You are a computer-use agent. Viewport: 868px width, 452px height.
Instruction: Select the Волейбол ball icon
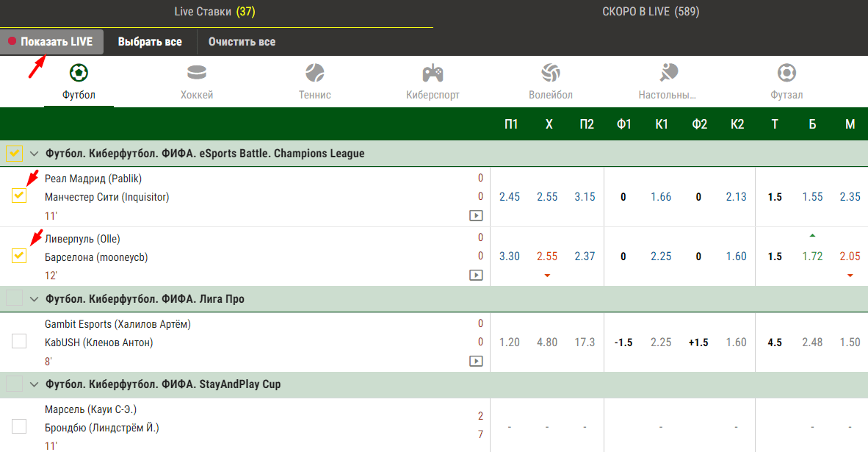click(550, 73)
